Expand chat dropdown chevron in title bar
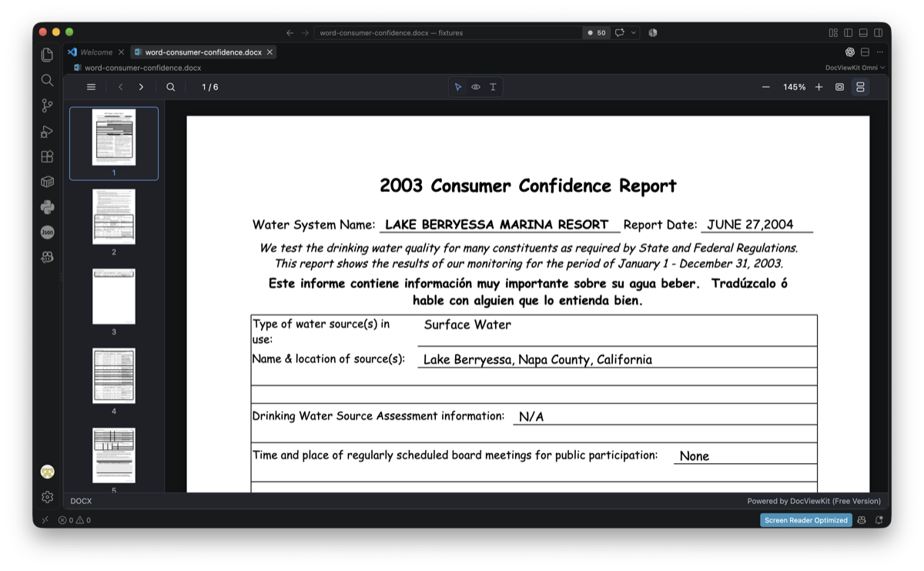The height and width of the screenshot is (571, 924). (634, 32)
